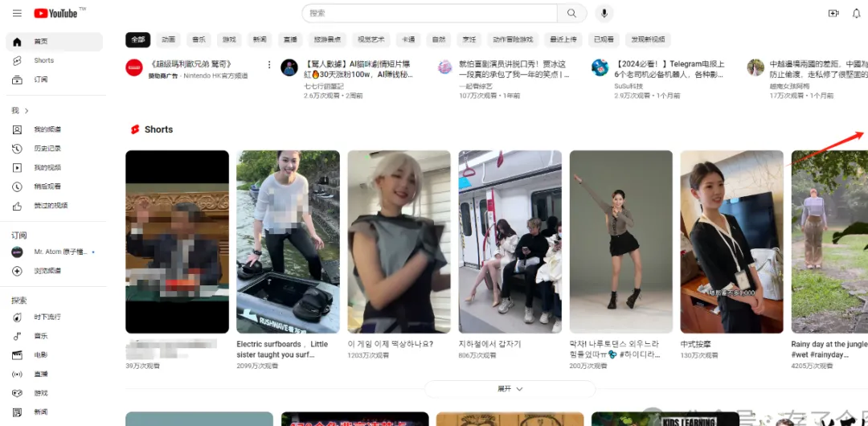
Task: Go to 首页 in the sidebar
Action: pos(55,42)
